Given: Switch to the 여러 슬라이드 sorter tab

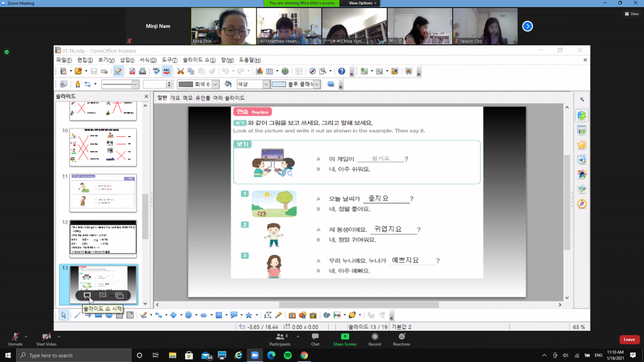Looking at the screenshot, I should click(x=229, y=98).
